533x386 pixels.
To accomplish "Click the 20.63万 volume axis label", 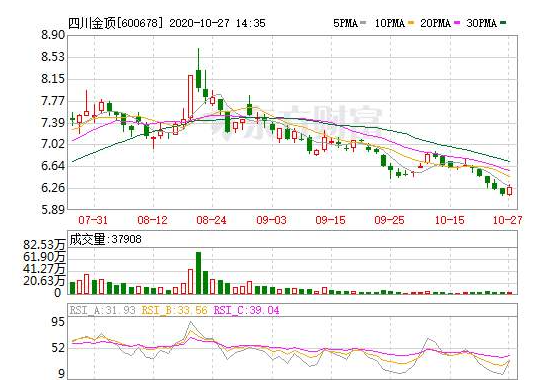I will click(x=44, y=281).
